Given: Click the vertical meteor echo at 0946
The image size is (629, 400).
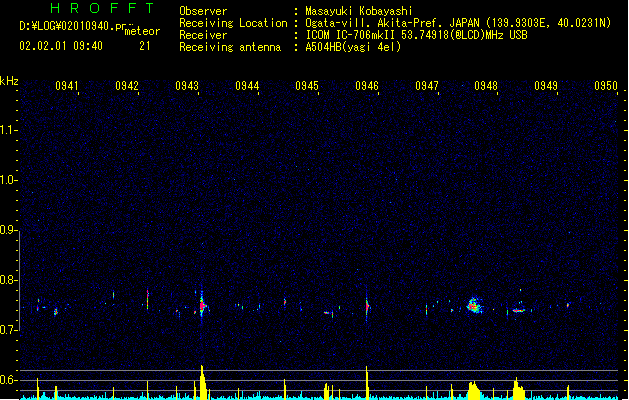Looking at the screenshot, I should click(367, 307).
